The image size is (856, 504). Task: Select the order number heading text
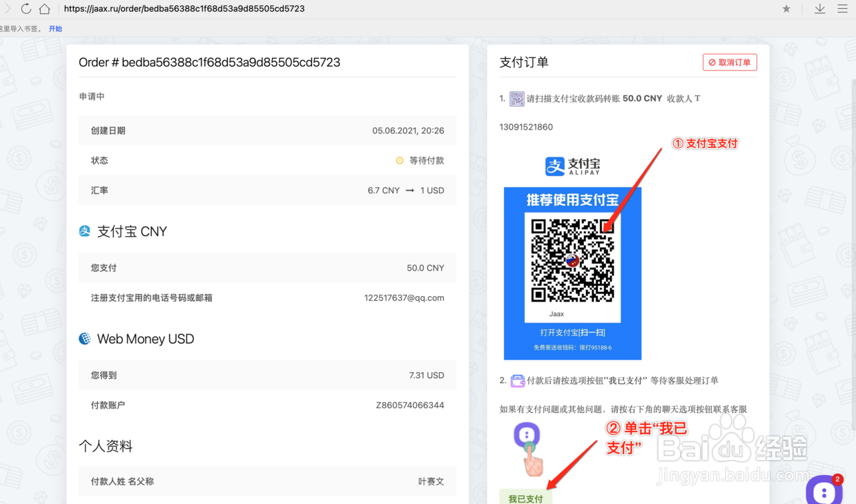click(x=209, y=62)
